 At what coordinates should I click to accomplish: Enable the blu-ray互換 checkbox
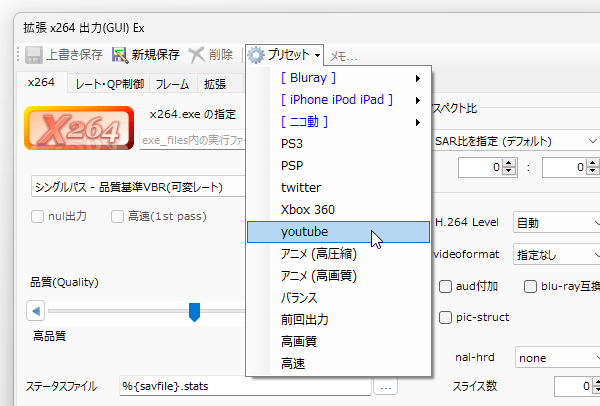[530, 287]
